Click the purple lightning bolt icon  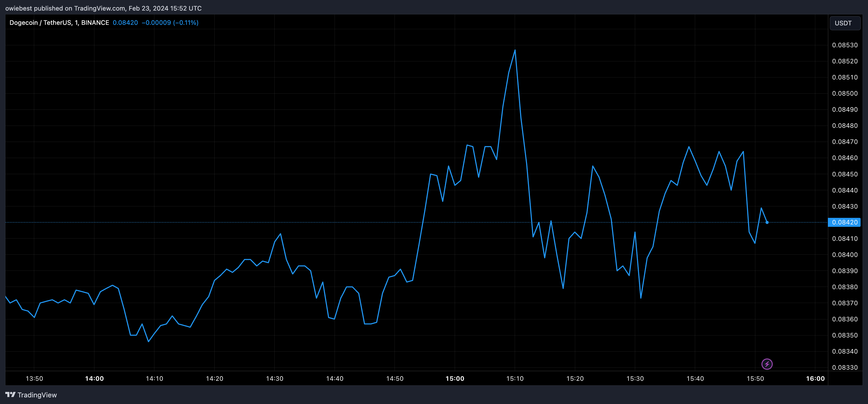click(x=767, y=364)
